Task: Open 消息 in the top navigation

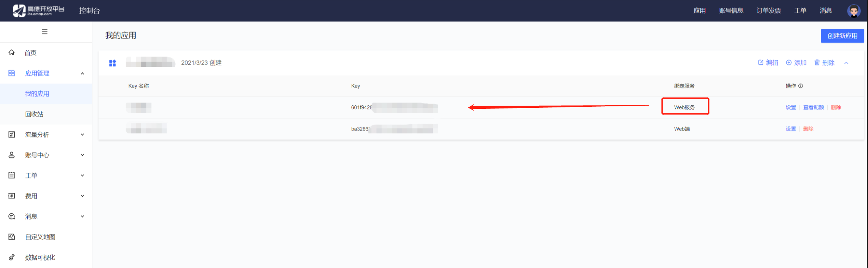Action: tap(826, 11)
